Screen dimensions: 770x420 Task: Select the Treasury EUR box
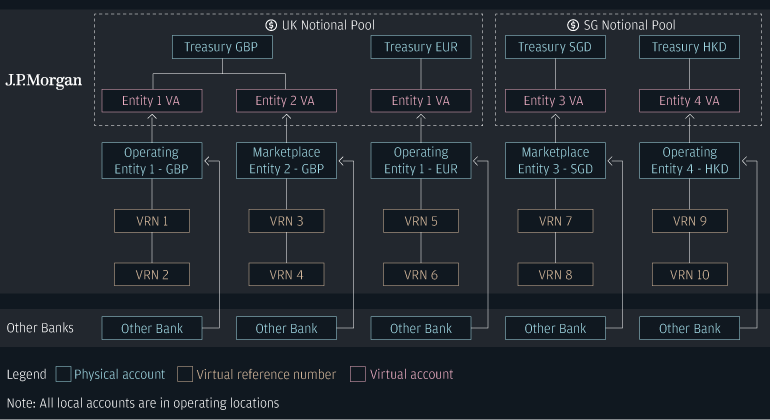420,47
